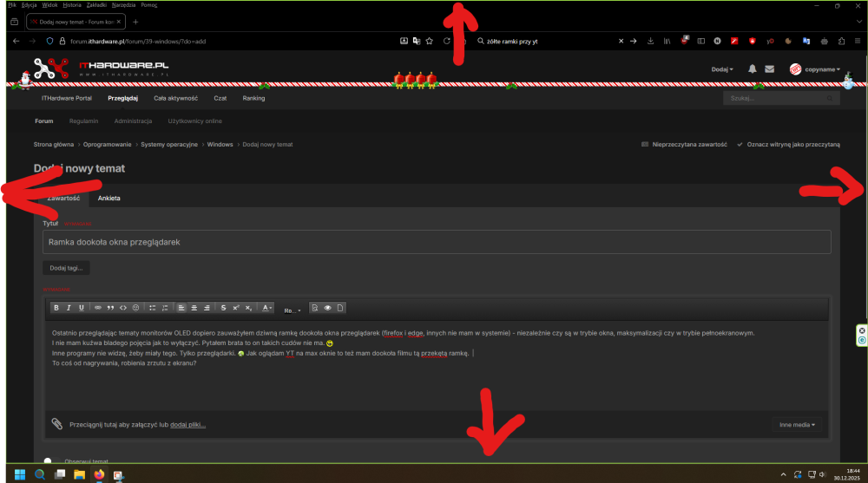Image resolution: width=868 pixels, height=483 pixels.
Task: Open the text color picker
Action: click(x=266, y=308)
